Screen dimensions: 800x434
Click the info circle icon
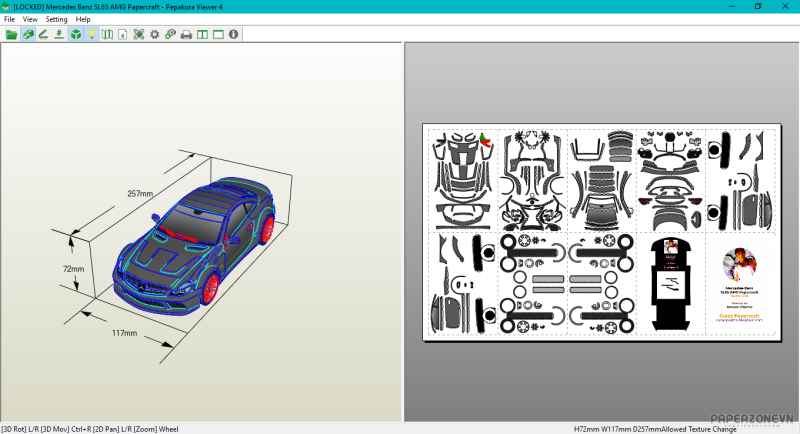234,34
